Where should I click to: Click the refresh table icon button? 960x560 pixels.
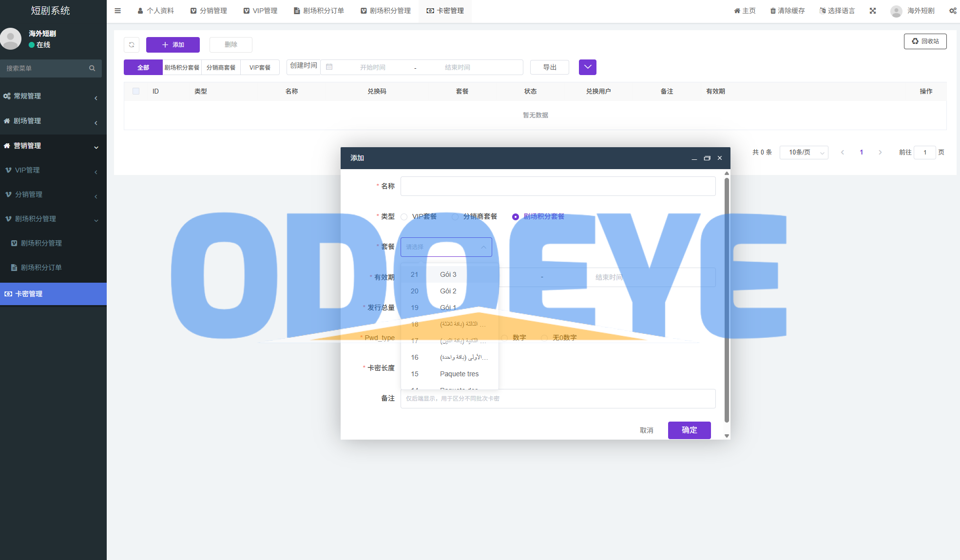[132, 45]
